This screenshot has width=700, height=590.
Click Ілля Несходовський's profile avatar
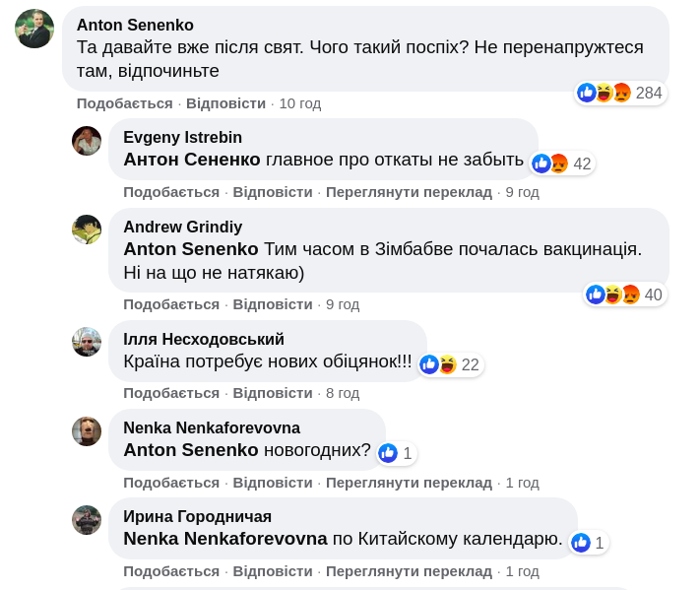tap(87, 342)
